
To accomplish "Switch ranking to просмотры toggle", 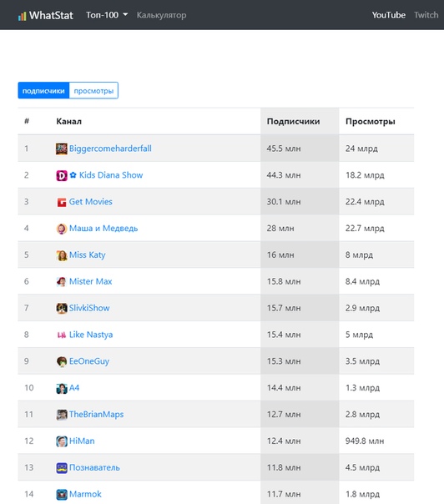I will click(93, 91).
